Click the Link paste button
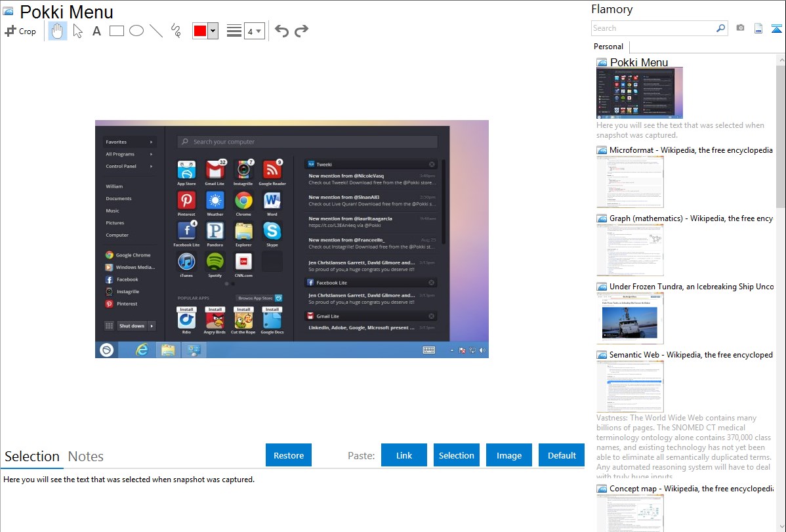This screenshot has height=532, width=786. point(404,455)
